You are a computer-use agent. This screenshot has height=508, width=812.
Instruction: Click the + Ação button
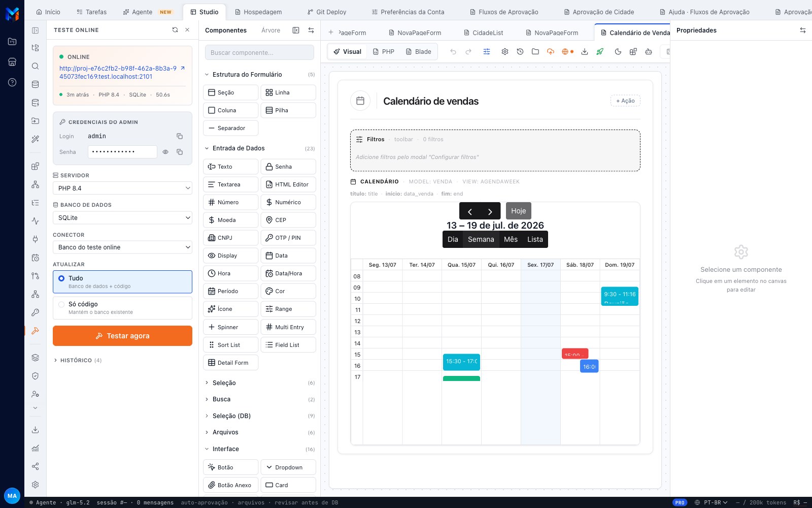625,101
